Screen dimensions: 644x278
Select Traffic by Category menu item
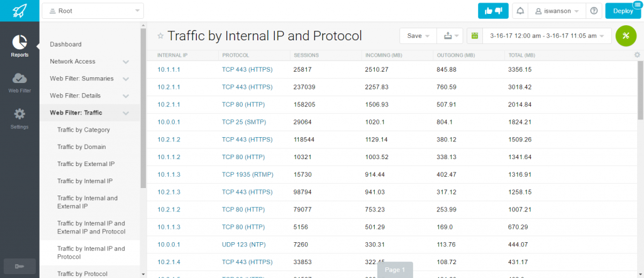84,130
